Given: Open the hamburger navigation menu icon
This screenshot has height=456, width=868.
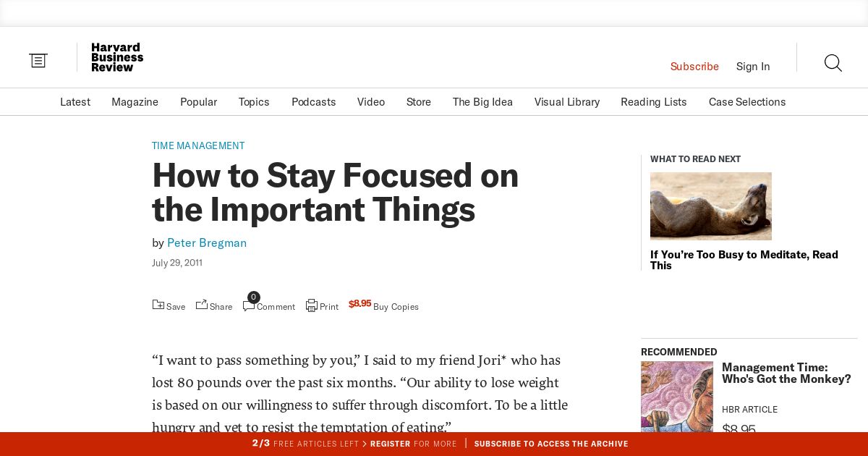Looking at the screenshot, I should point(38,61).
